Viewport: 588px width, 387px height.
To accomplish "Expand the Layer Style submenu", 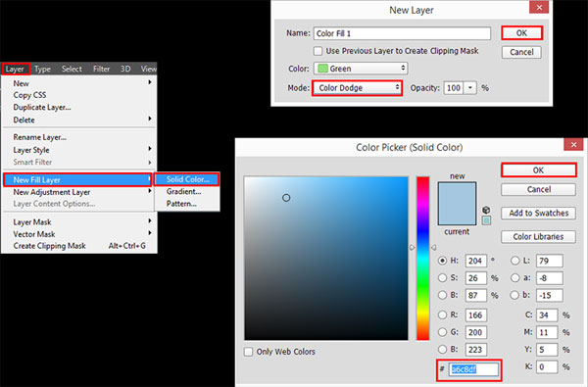I will click(x=150, y=149).
